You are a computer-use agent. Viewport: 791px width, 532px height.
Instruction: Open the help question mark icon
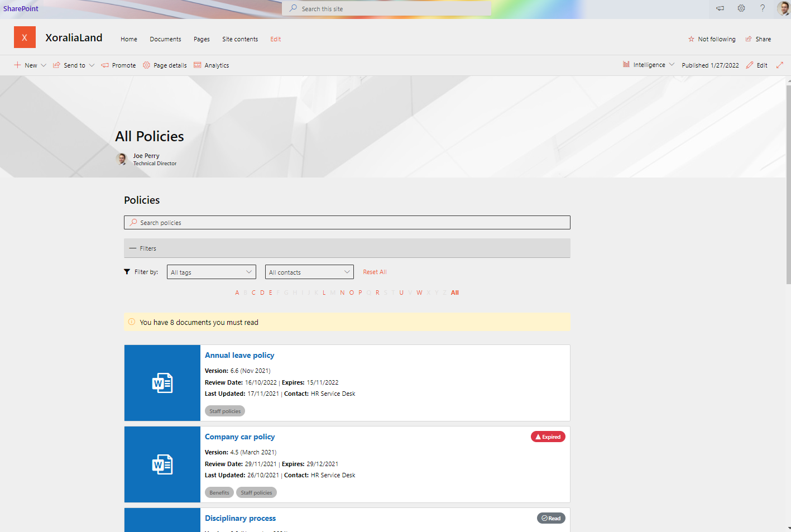click(x=763, y=8)
